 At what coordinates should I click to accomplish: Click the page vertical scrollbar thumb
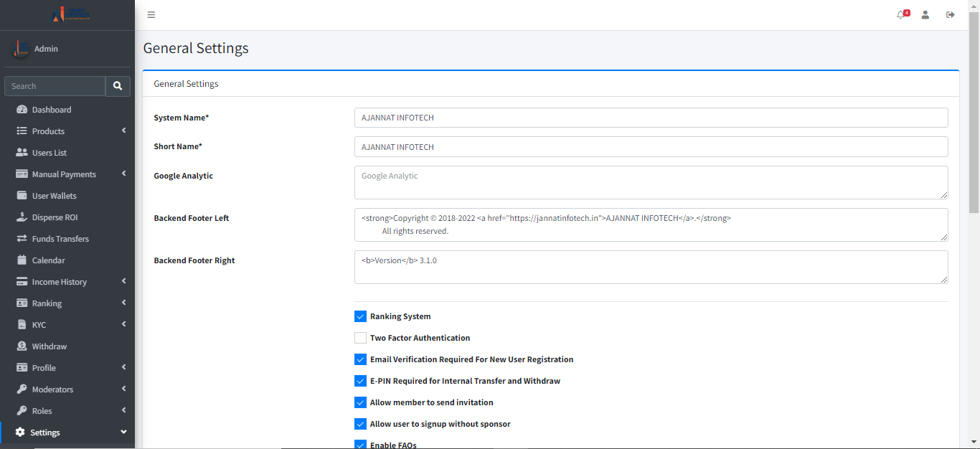974,115
